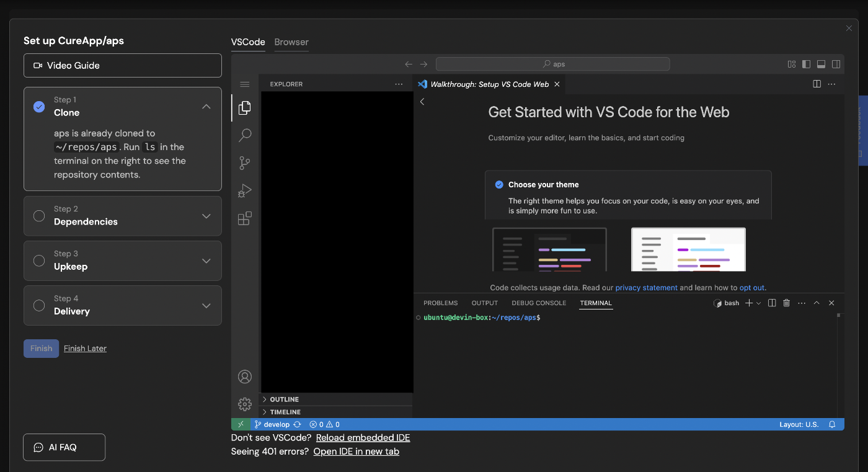Show errors and warnings count
Image resolution: width=868 pixels, height=472 pixels.
[325, 424]
